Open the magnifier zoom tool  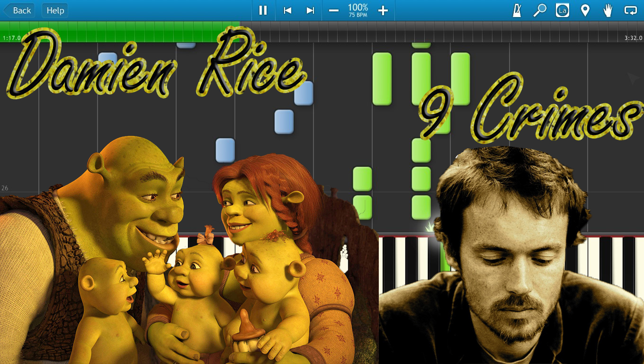coord(539,10)
